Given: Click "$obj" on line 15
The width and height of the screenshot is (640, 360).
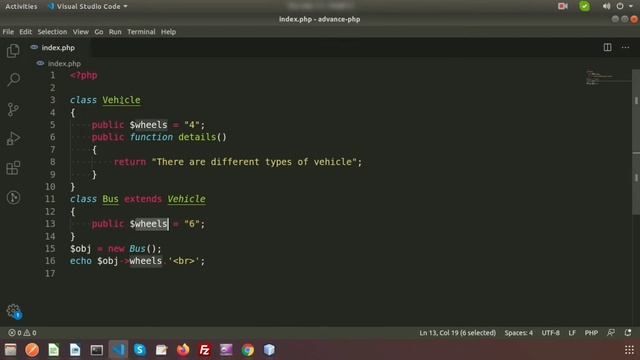Looking at the screenshot, I should click(x=80, y=249).
